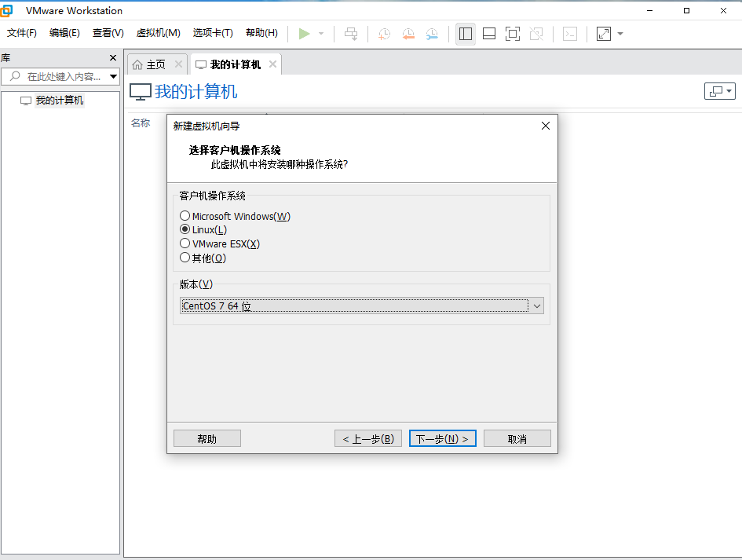The width and height of the screenshot is (742, 560).
Task: Open the stretch display dropdown arrow
Action: coord(620,34)
